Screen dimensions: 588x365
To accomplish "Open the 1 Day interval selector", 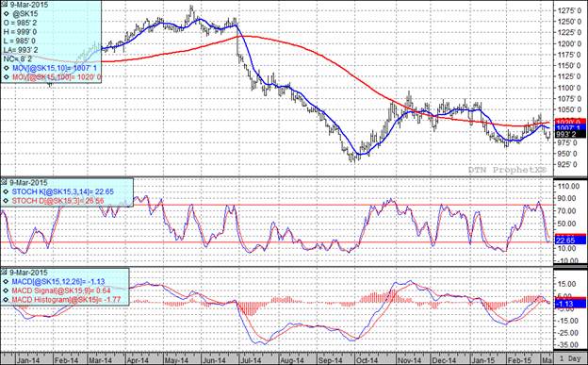I will coord(570,358).
